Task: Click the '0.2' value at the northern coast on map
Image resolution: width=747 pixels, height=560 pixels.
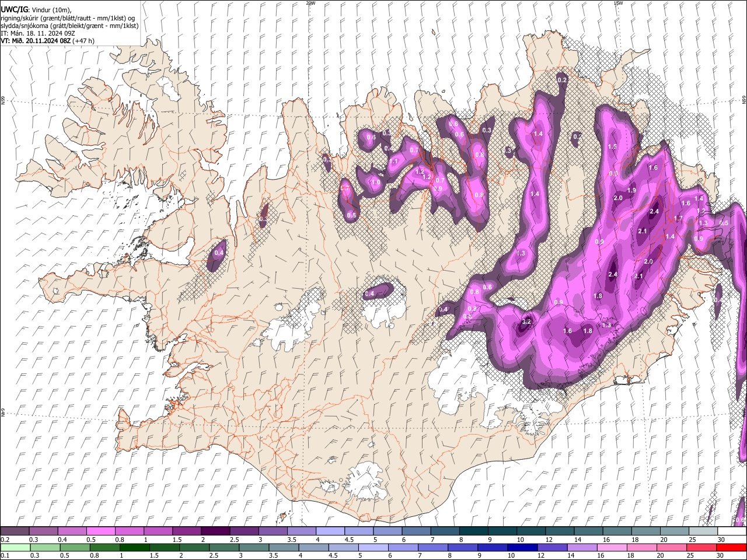Action: pyautogui.click(x=562, y=80)
